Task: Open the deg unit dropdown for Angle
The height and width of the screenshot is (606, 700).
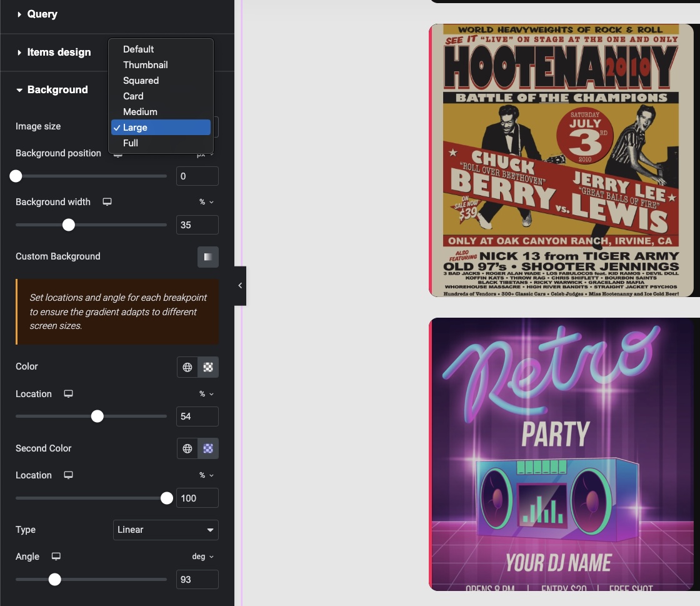Action: (203, 557)
